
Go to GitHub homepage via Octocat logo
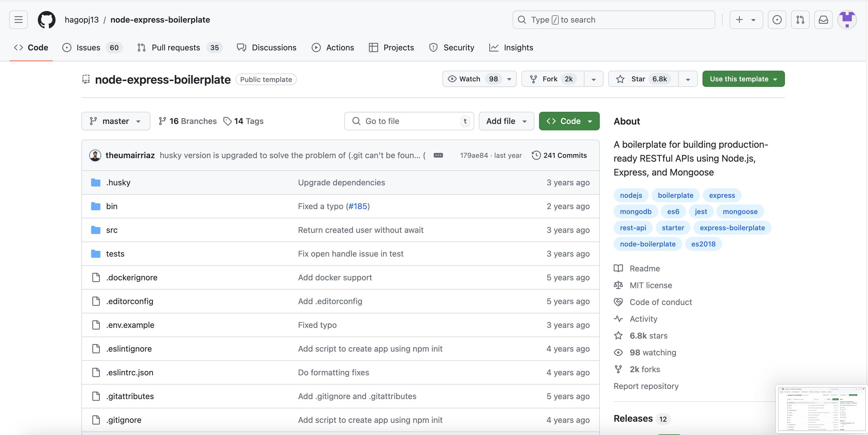click(47, 20)
